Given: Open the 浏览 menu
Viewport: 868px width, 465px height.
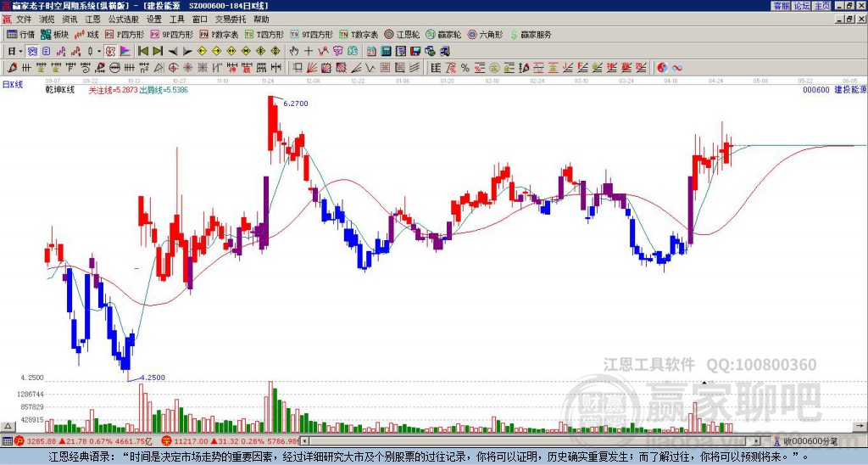Looking at the screenshot, I should click(47, 20).
